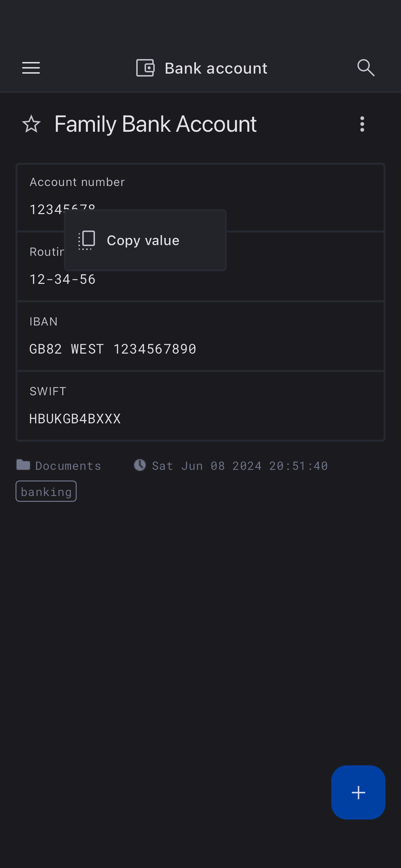The image size is (401, 868).
Task: Open the hamburger navigation menu
Action: 31,68
